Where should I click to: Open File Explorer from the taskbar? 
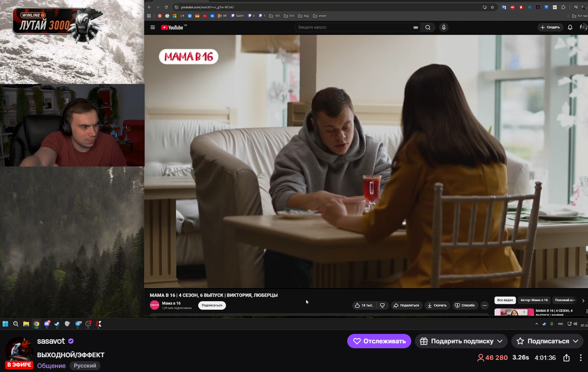click(26, 324)
